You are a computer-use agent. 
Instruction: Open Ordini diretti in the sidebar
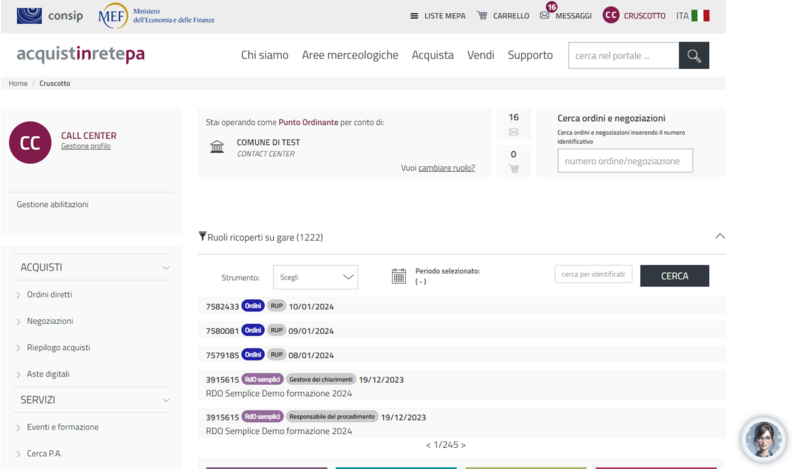(49, 295)
